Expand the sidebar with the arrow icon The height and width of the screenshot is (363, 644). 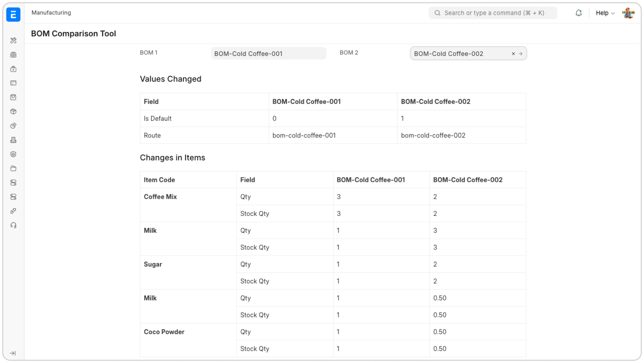(13, 353)
